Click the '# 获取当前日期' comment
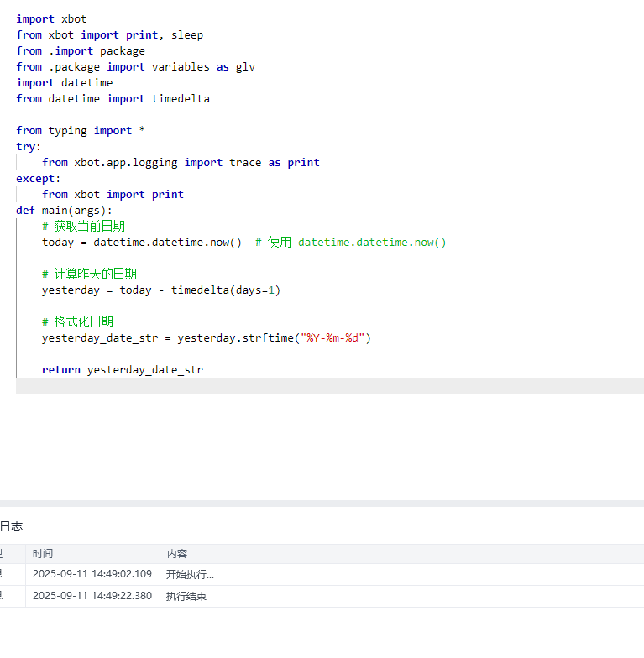Screen dimensions: 644x658 [84, 227]
